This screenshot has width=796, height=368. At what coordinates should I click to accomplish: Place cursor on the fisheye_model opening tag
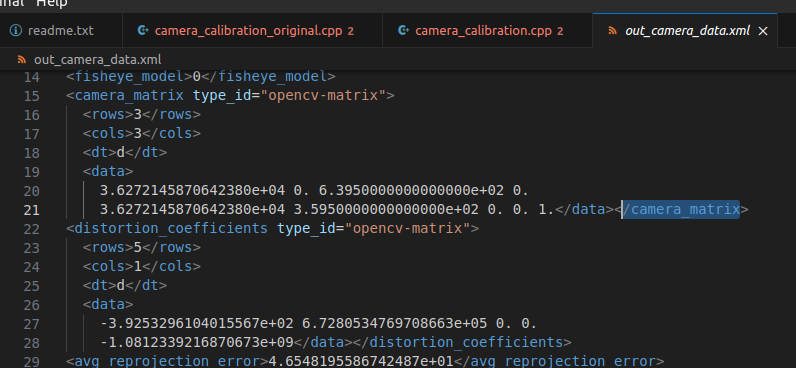point(129,77)
